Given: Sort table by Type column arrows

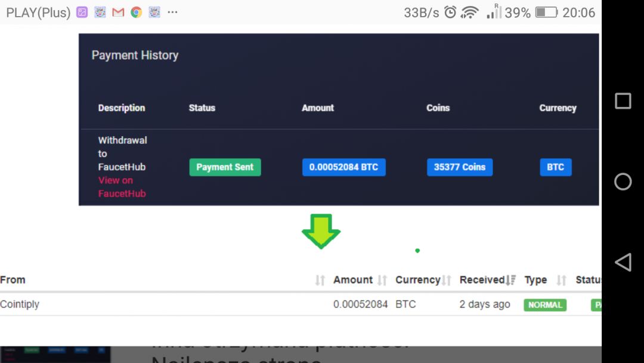Looking at the screenshot, I should (x=561, y=280).
